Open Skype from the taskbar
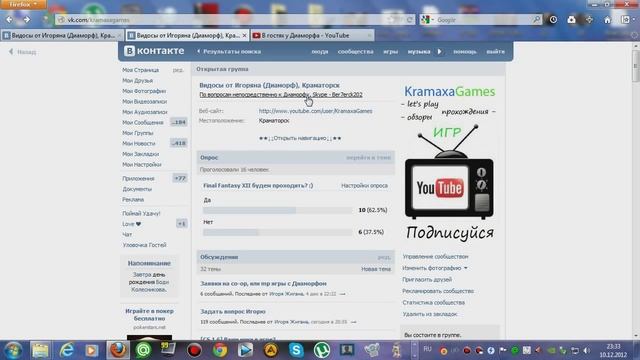The width and height of the screenshot is (640, 360). coord(296,350)
